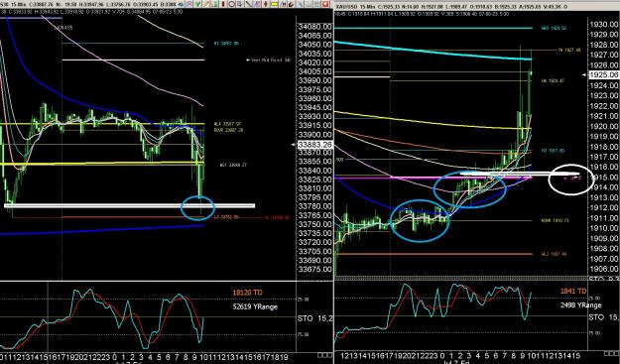Click the 1841 TD orange label
620x364 pixels.
(573, 292)
